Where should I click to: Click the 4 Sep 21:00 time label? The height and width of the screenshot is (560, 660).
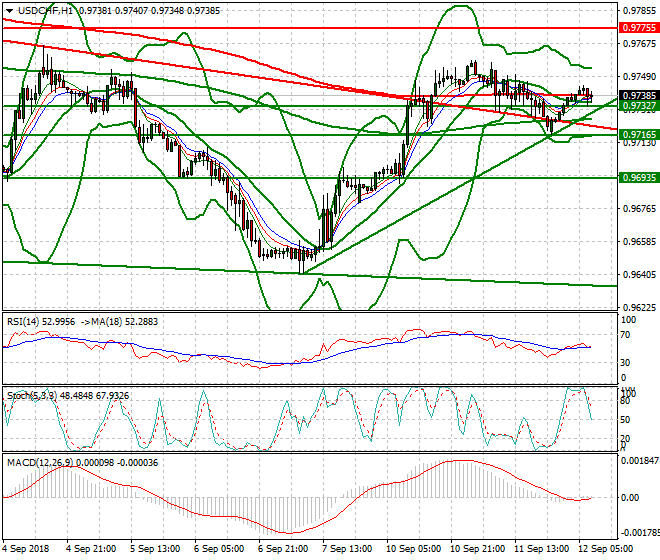click(91, 549)
